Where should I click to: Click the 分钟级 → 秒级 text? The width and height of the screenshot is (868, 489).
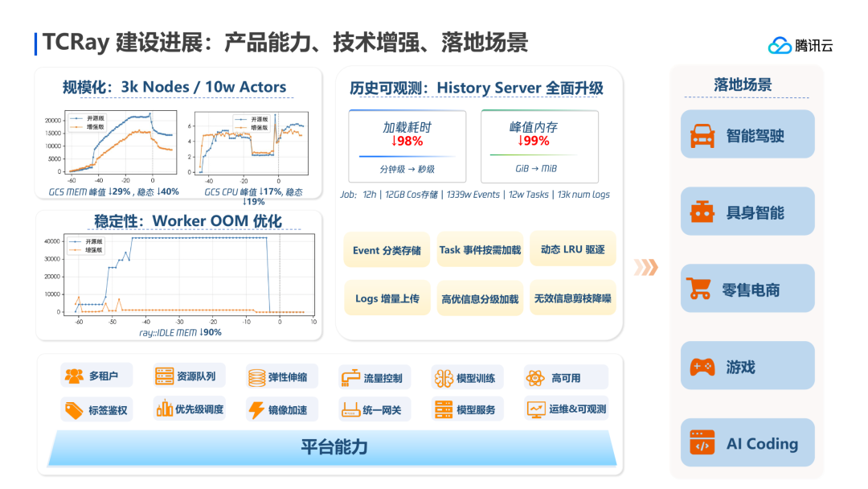coord(407,169)
